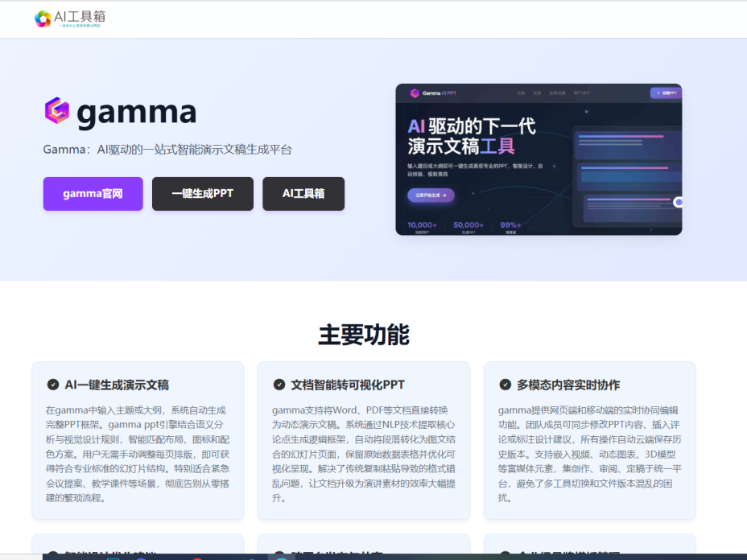Click the colorful AI工具箱 logo icon
747x560 pixels.
[x=43, y=19]
